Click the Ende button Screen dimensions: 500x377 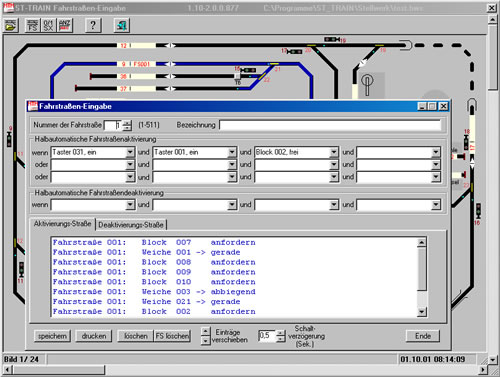point(423,336)
